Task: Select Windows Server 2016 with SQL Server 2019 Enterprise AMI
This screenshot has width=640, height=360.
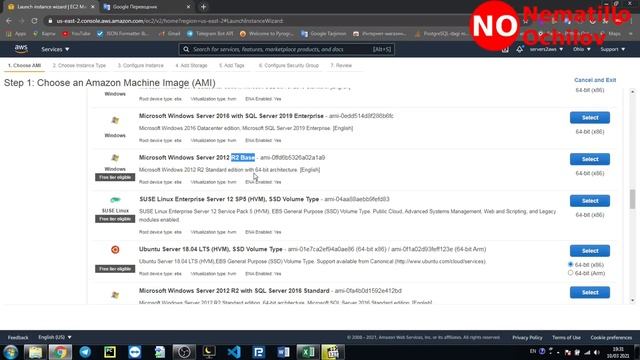Action: coord(590,118)
